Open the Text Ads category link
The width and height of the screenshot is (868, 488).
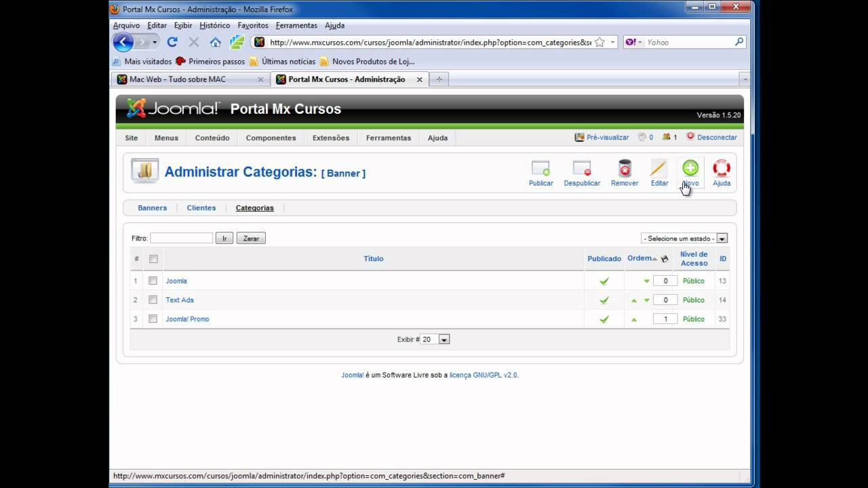(180, 300)
